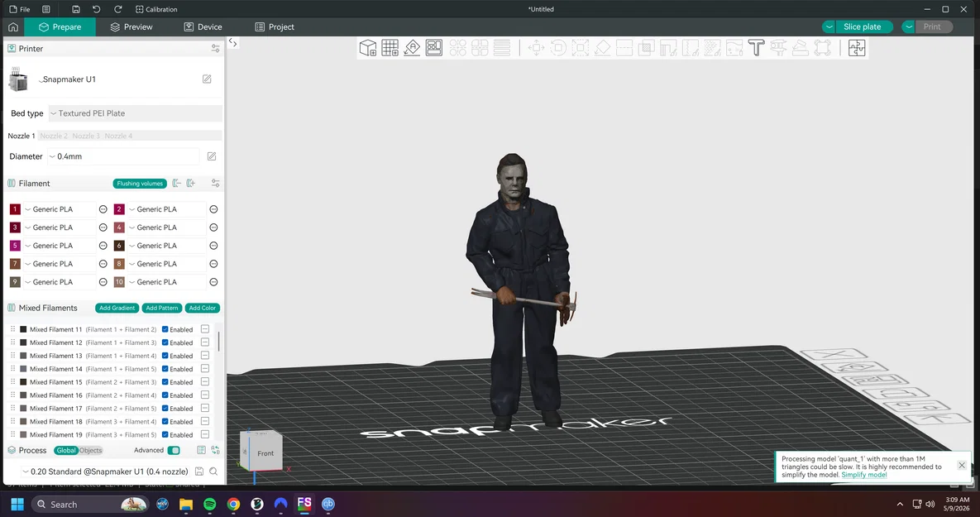Uncheck Enabled for Mixed Filament 17

click(x=165, y=409)
